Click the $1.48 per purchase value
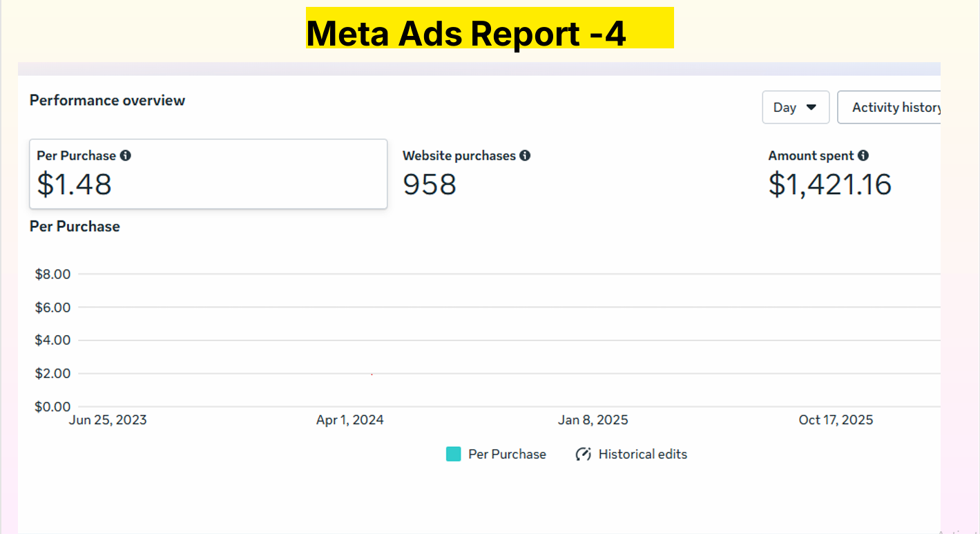Screen dimensions: 980x534 pos(74,184)
